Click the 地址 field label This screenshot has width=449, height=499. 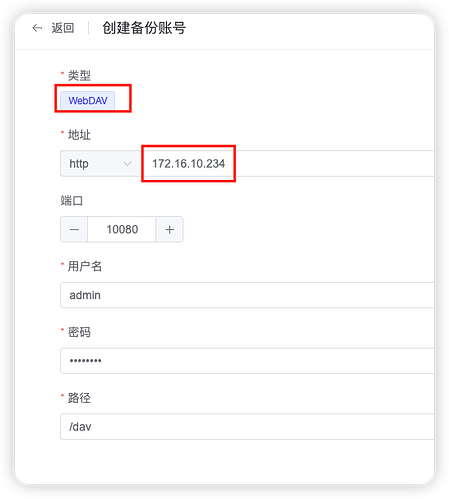(x=79, y=135)
